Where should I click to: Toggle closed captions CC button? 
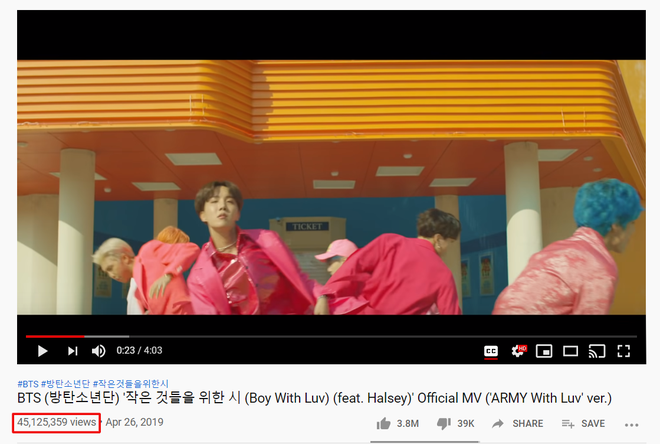tap(491, 351)
